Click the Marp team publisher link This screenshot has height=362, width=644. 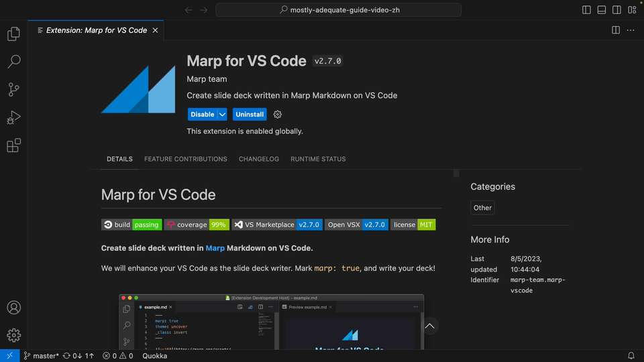pyautogui.click(x=207, y=79)
